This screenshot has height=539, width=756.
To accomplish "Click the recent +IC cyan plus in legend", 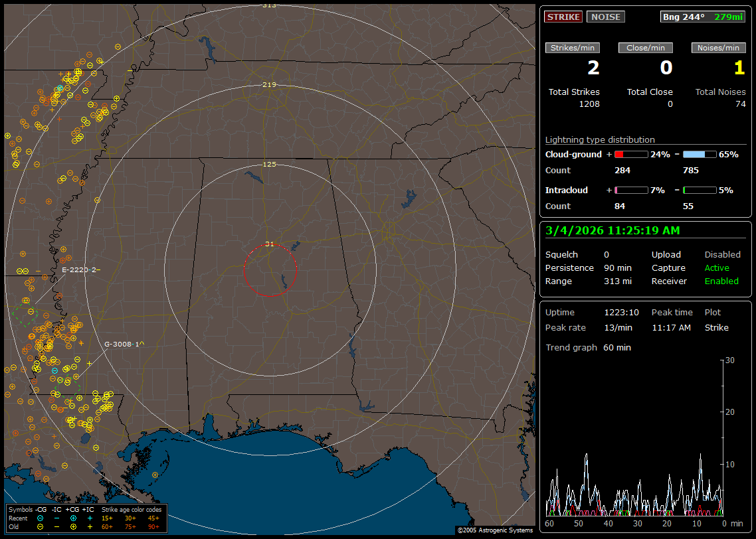I will tap(90, 518).
